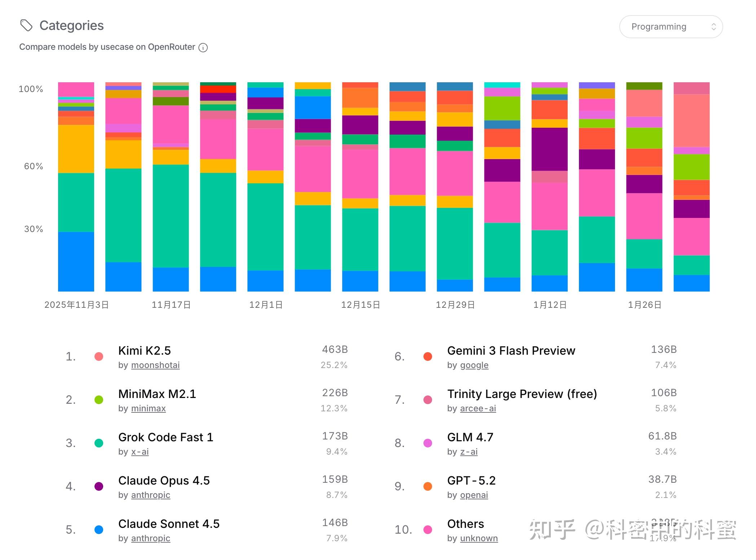This screenshot has height=560, width=756.
Task: Toggle the Claude Sonnet 4.5 series dot
Action: tap(98, 530)
